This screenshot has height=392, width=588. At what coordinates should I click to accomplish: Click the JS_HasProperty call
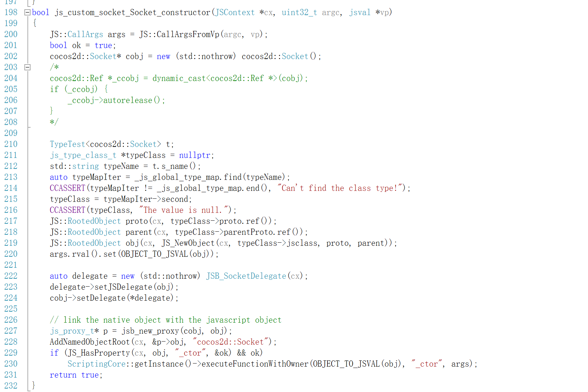[x=99, y=353]
